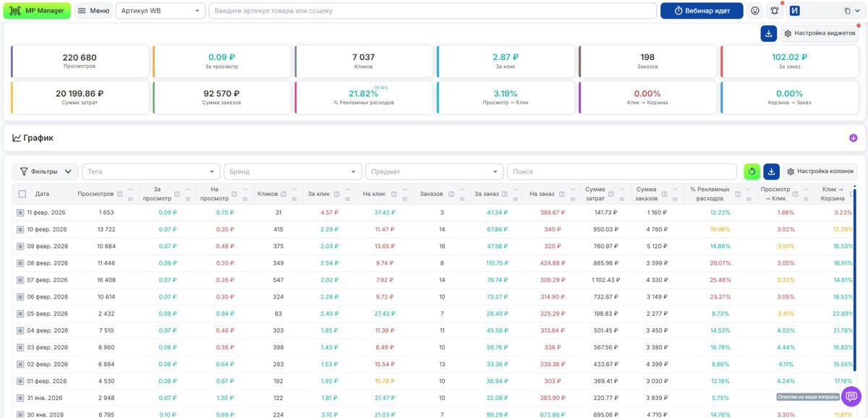Click the Вебинар идет button
The image size is (868, 418).
point(702,11)
